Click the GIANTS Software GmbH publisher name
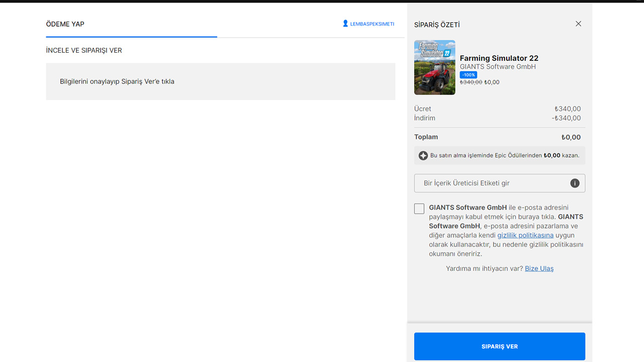Image resolution: width=644 pixels, height=362 pixels. (x=498, y=67)
